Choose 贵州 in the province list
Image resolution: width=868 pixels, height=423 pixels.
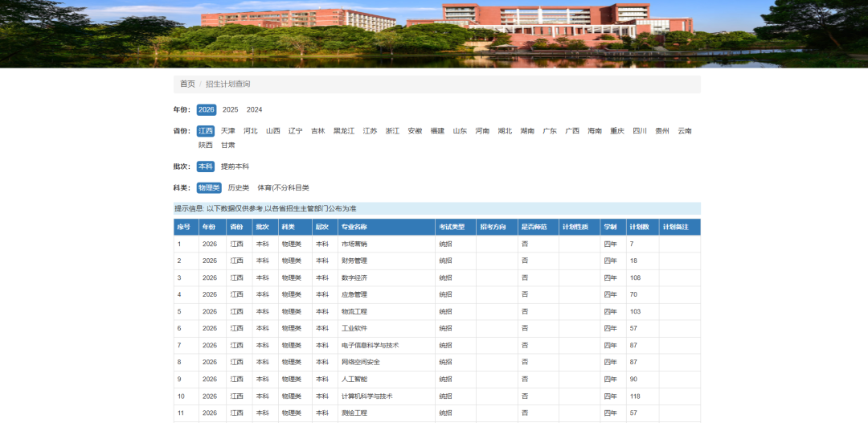(x=662, y=131)
